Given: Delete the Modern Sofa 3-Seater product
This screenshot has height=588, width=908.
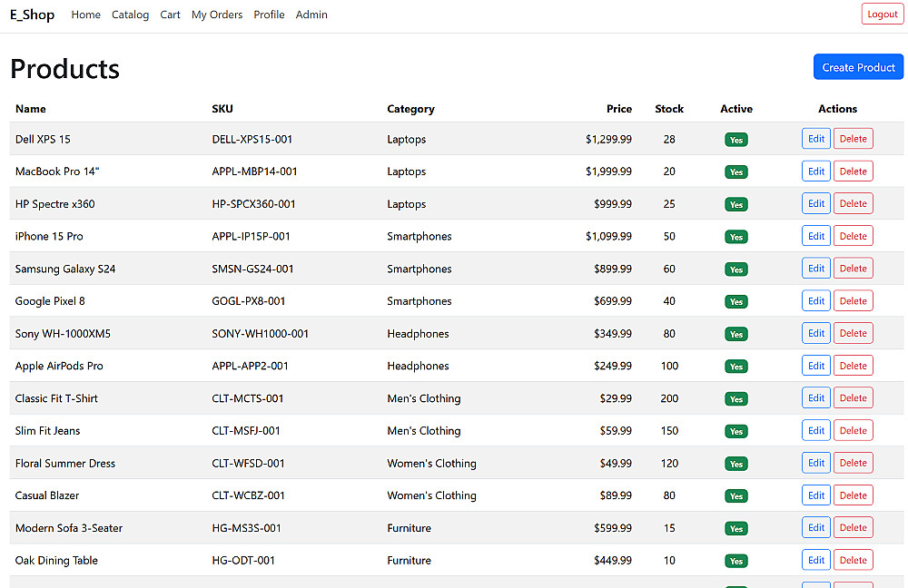Looking at the screenshot, I should 853,528.
